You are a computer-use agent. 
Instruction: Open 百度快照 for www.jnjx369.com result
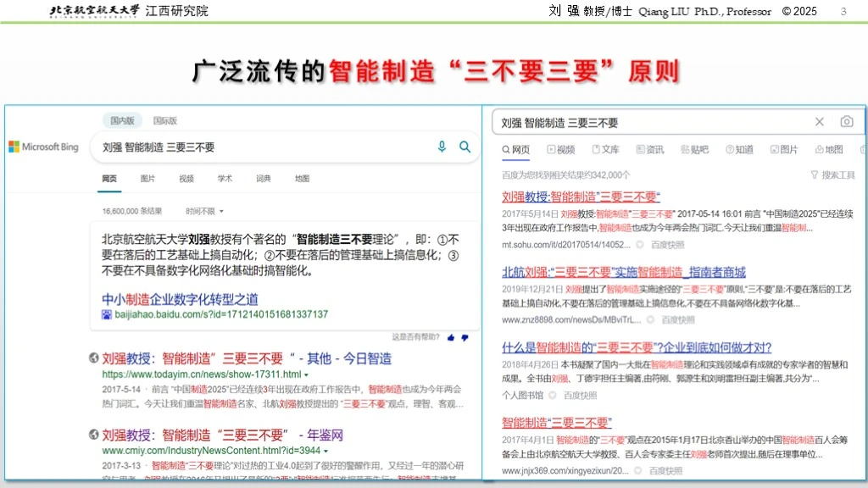tap(665, 471)
